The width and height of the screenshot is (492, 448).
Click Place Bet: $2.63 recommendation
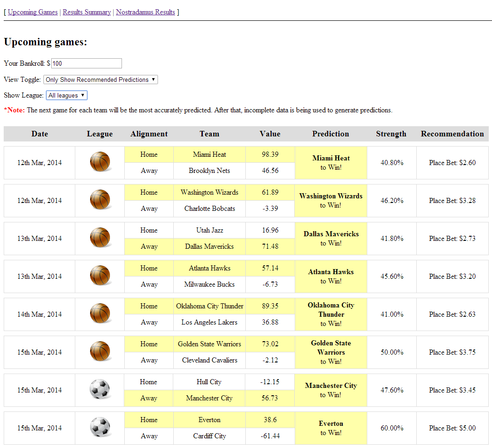click(x=452, y=314)
